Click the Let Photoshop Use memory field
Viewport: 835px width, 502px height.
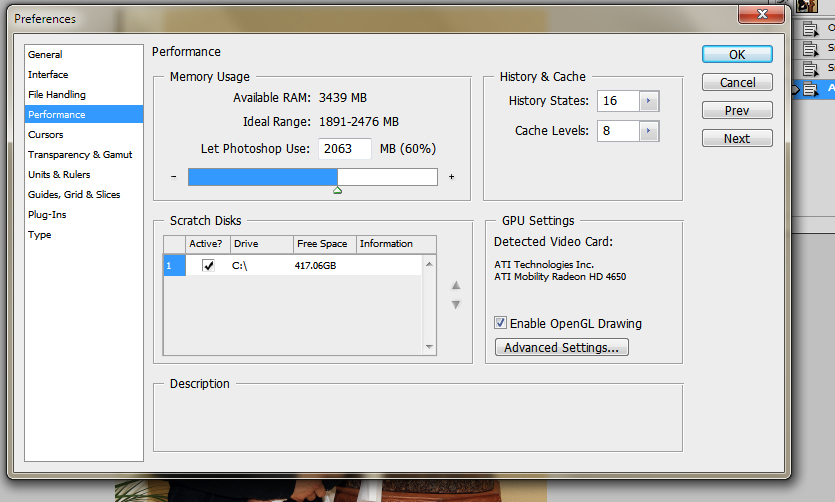click(344, 149)
